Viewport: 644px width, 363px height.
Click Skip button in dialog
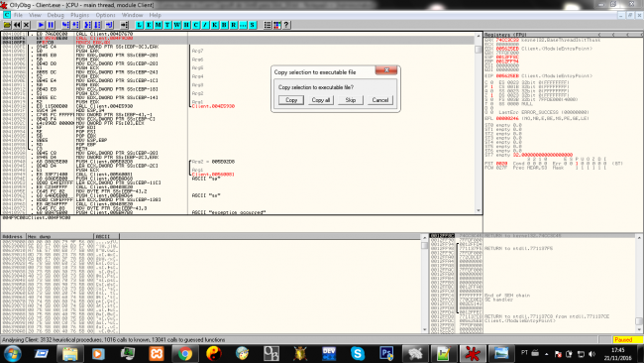coord(351,100)
